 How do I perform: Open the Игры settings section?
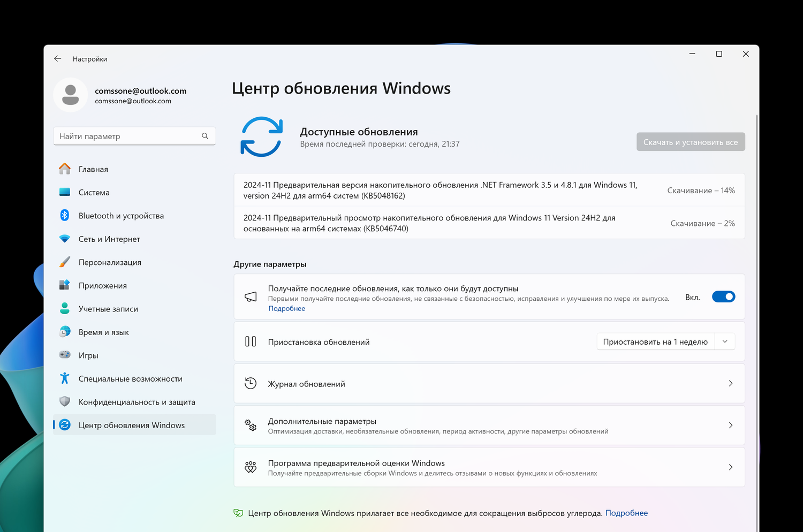point(134,355)
